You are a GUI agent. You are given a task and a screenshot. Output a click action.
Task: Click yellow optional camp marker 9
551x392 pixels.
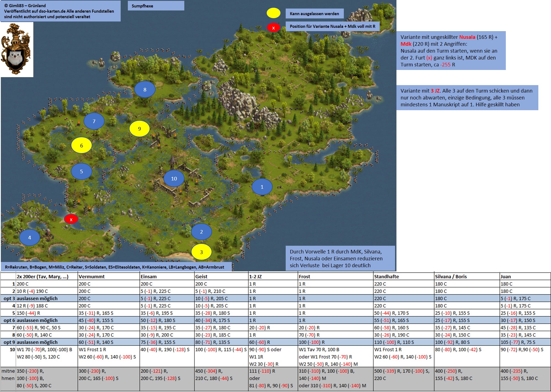tap(139, 129)
